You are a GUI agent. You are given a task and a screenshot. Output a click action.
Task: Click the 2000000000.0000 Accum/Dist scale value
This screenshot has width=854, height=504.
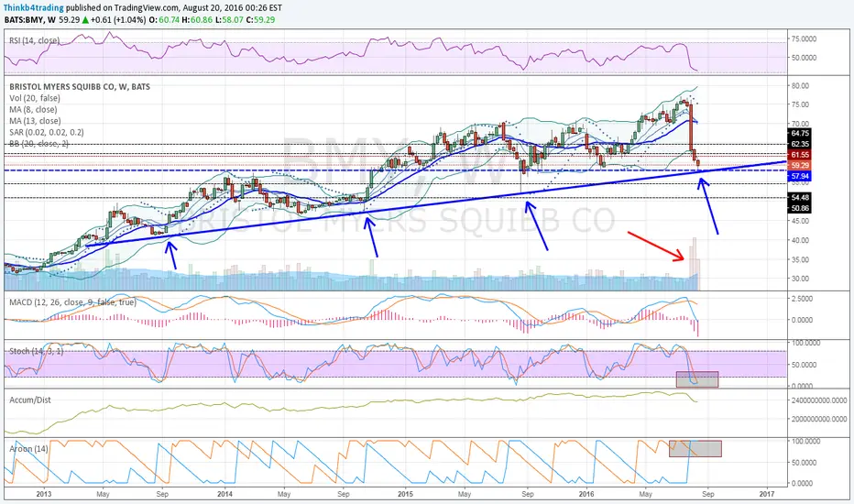coord(819,419)
